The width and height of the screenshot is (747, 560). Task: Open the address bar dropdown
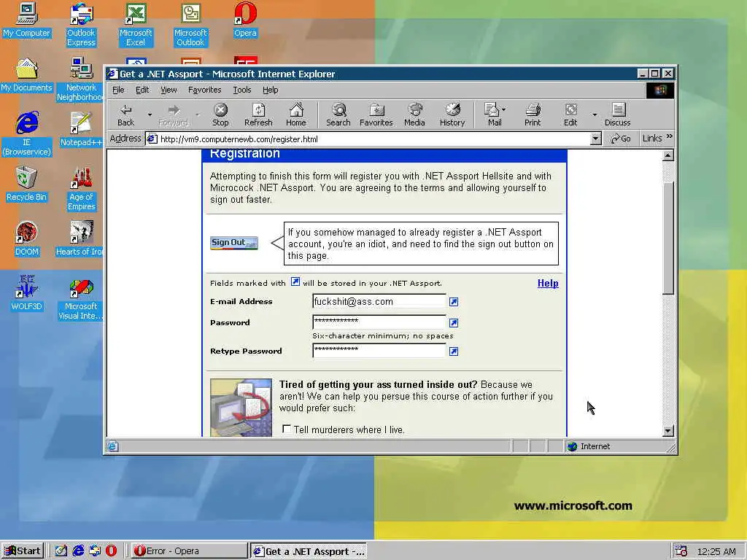tap(595, 139)
